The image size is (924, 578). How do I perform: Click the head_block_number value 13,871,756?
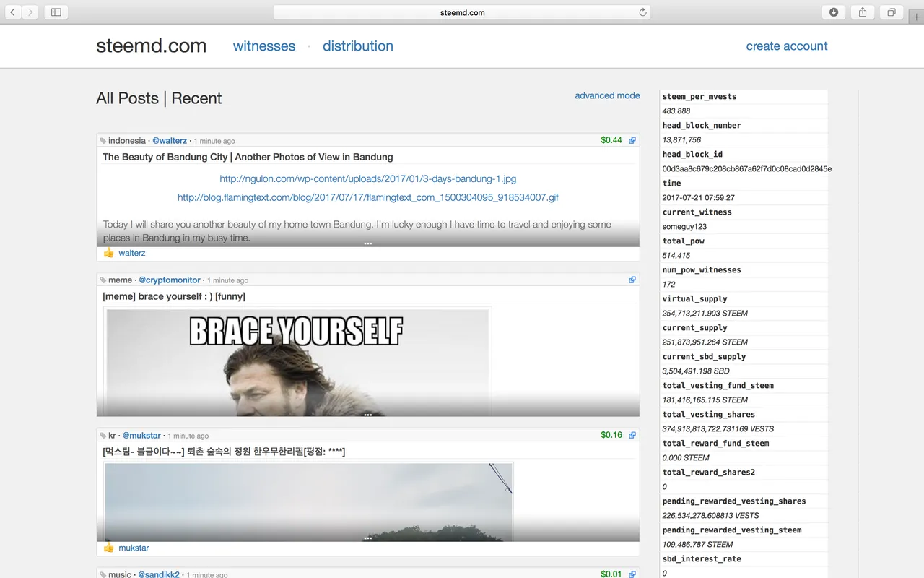point(681,140)
